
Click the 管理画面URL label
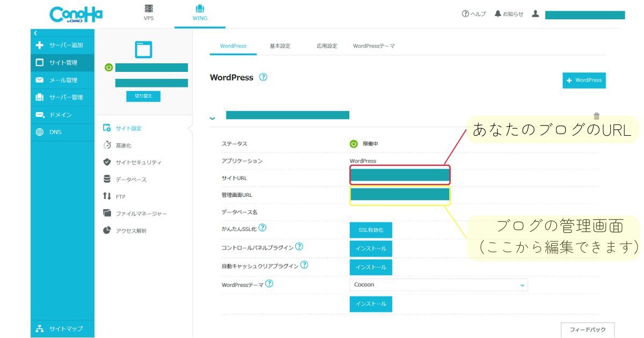coord(237,195)
